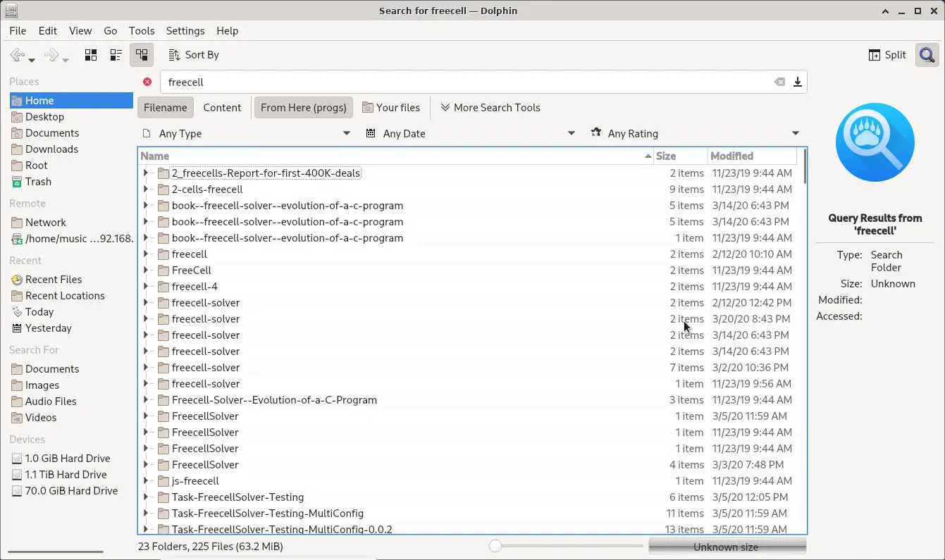Screen dimensions: 945x560
Task: Toggle Content search mode
Action: [x=222, y=108]
